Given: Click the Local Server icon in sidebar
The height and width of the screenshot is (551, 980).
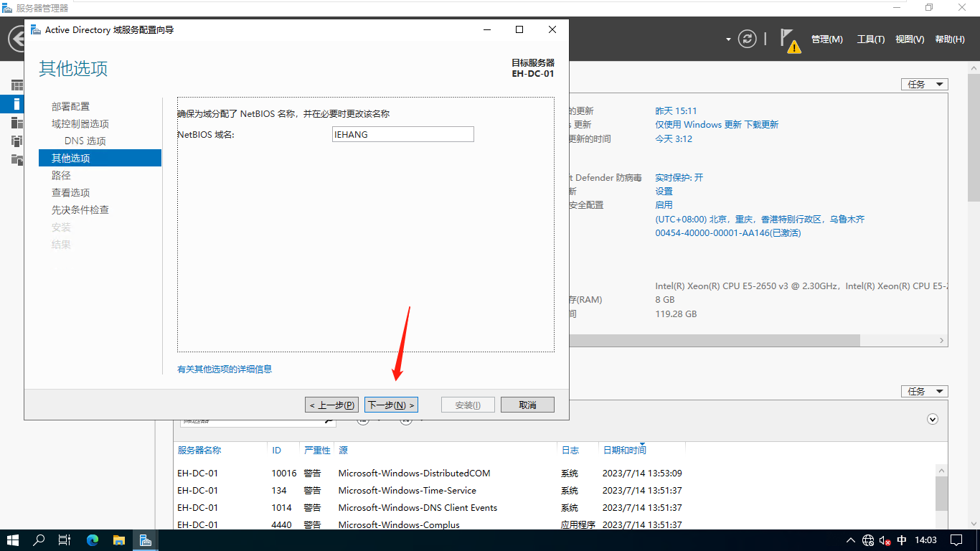Looking at the screenshot, I should pyautogui.click(x=17, y=104).
